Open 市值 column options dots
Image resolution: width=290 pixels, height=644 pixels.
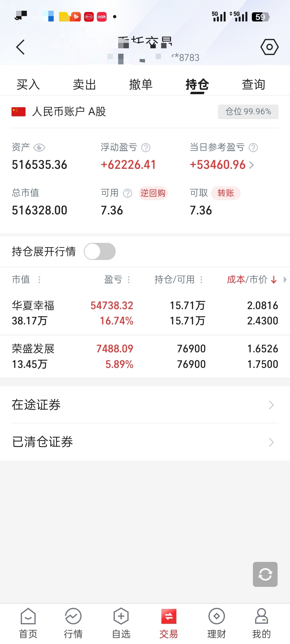click(x=39, y=280)
